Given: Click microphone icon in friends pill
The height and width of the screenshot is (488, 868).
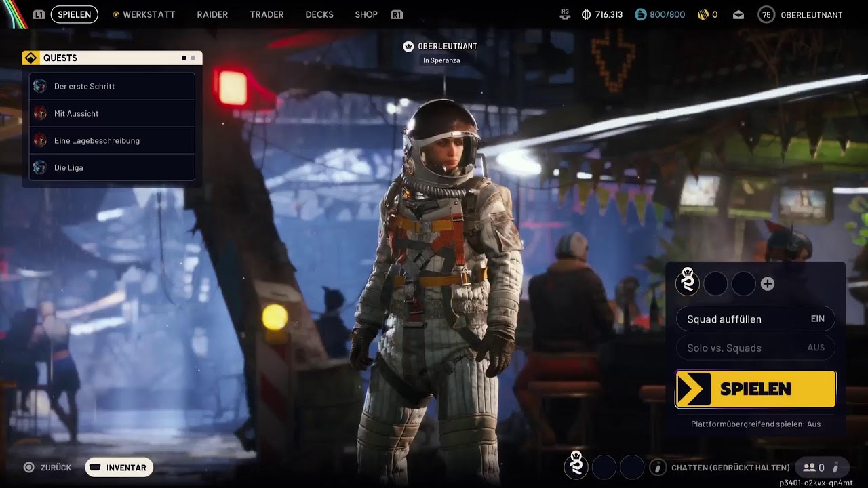Looking at the screenshot, I should (836, 468).
